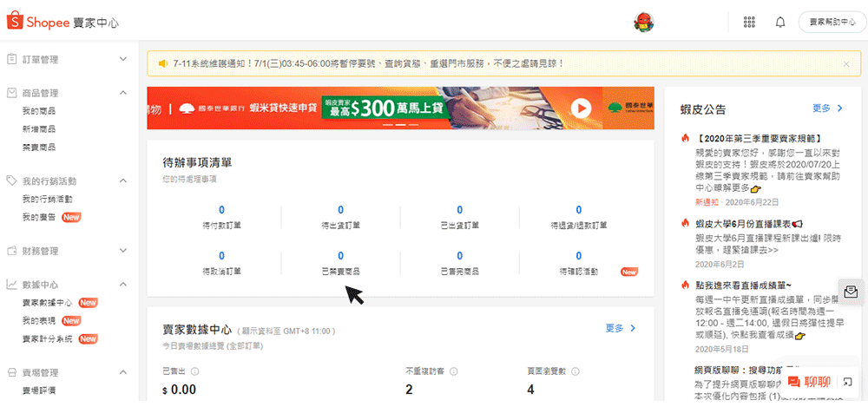The height and width of the screenshot is (407, 868).
Task: Click the user avatar in header
Action: click(x=643, y=22)
